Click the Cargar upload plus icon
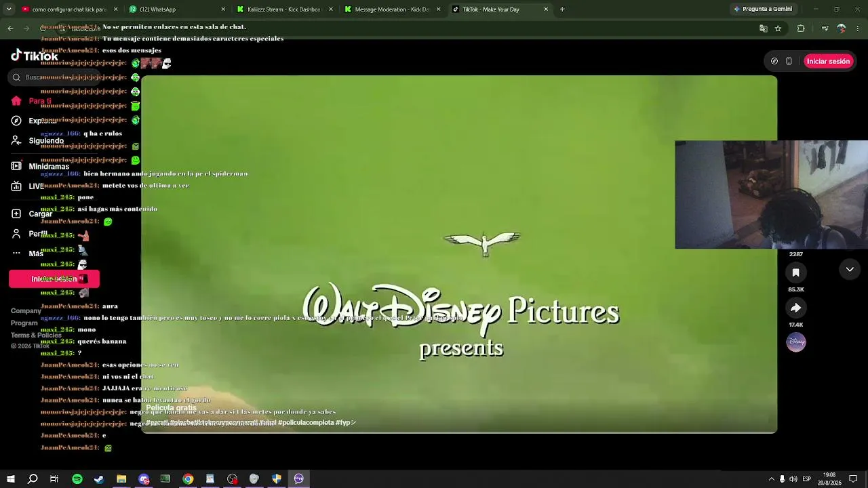 point(16,213)
